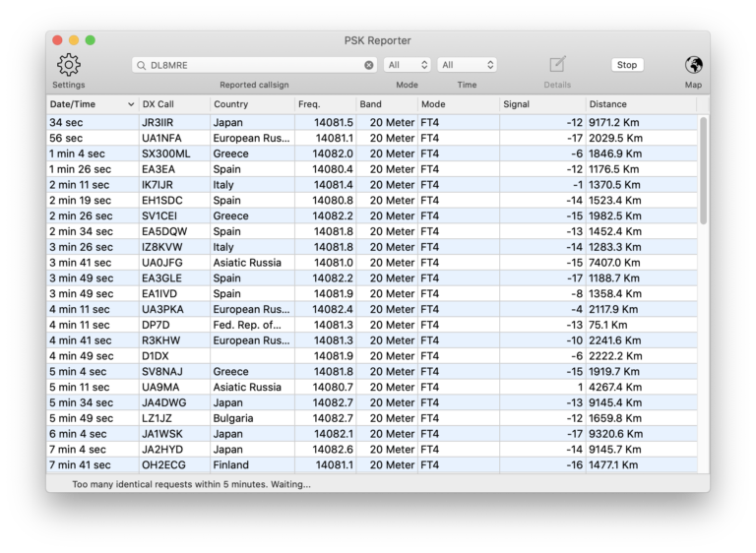Select the R3KHW row
Image resolution: width=756 pixels, height=553 pixels.
click(x=372, y=340)
